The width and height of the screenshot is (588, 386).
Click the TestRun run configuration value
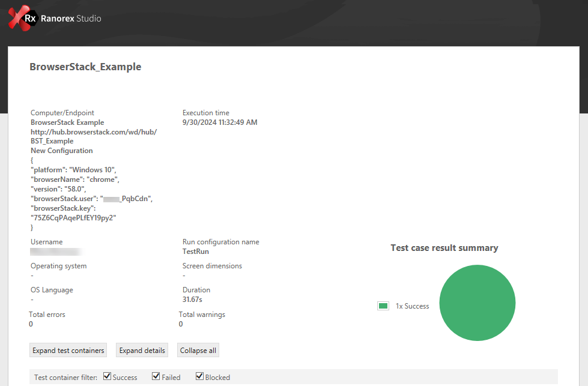coord(196,252)
